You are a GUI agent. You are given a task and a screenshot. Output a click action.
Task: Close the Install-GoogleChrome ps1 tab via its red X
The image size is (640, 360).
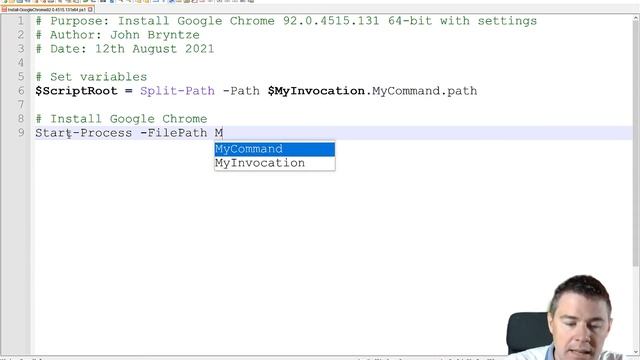pyautogui.click(x=90, y=9)
